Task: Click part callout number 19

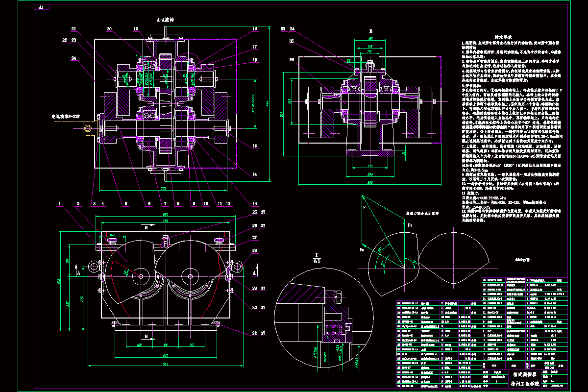Action: (x=135, y=28)
